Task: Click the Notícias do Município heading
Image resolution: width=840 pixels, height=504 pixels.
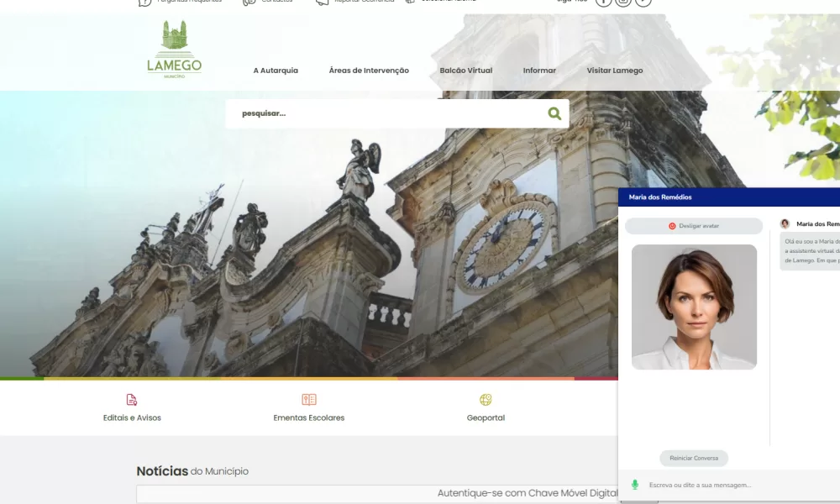Action: (x=192, y=471)
